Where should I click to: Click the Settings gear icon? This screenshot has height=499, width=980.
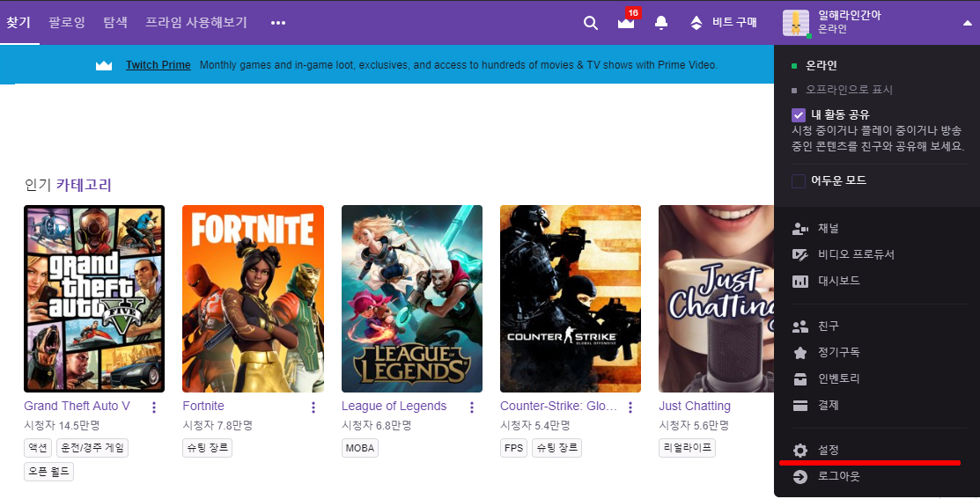coord(800,451)
